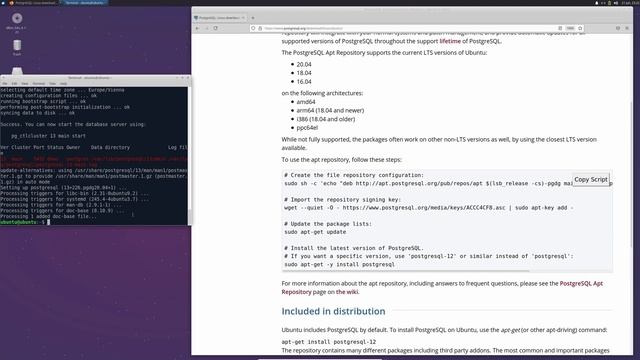Click the shield tracking protection icon

point(253,28)
